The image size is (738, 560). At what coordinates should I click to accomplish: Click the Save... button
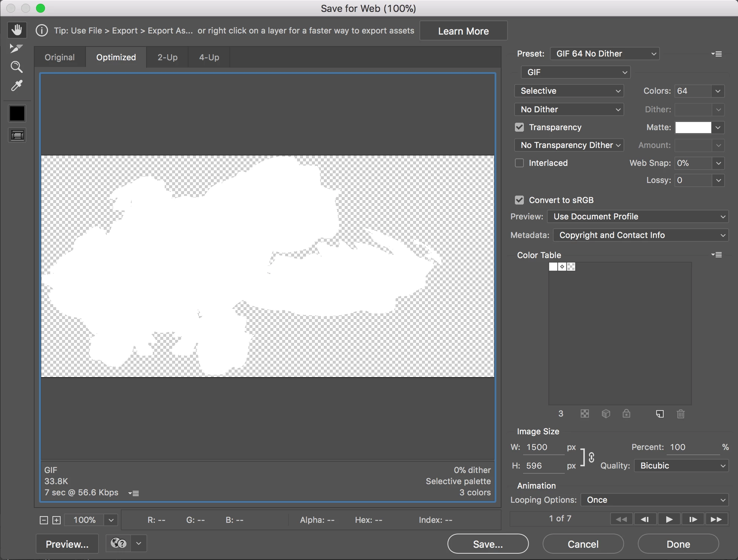point(487,544)
